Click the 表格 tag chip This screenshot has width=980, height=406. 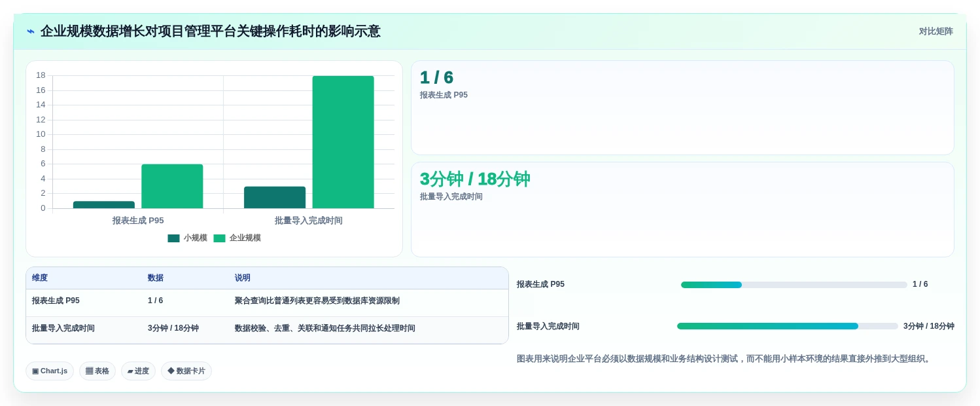[x=97, y=371]
